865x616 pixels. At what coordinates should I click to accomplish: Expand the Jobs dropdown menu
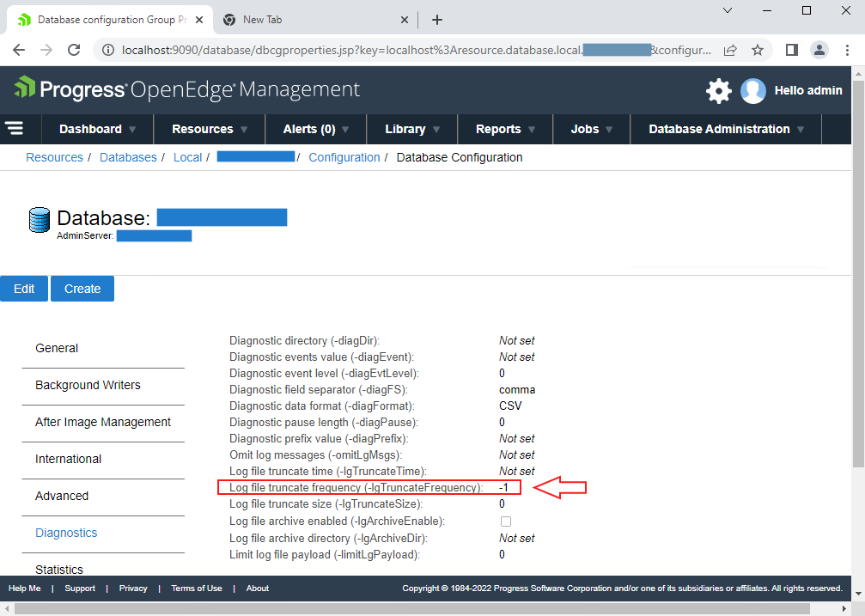[591, 129]
